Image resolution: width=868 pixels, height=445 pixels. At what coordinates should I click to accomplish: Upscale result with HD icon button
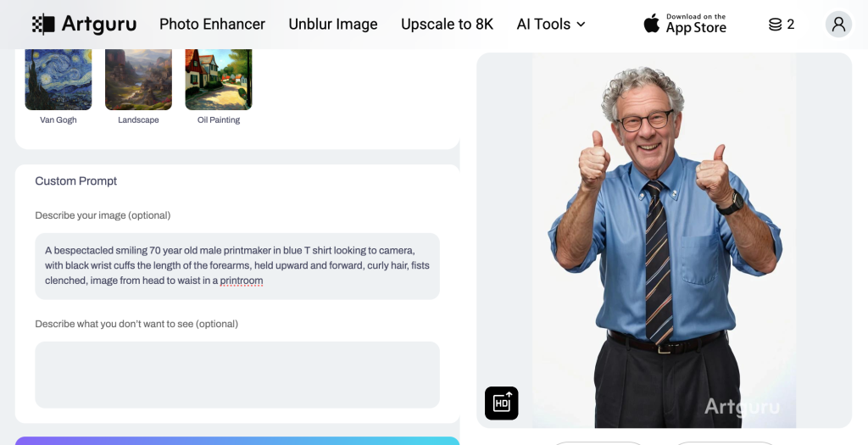[x=502, y=403]
